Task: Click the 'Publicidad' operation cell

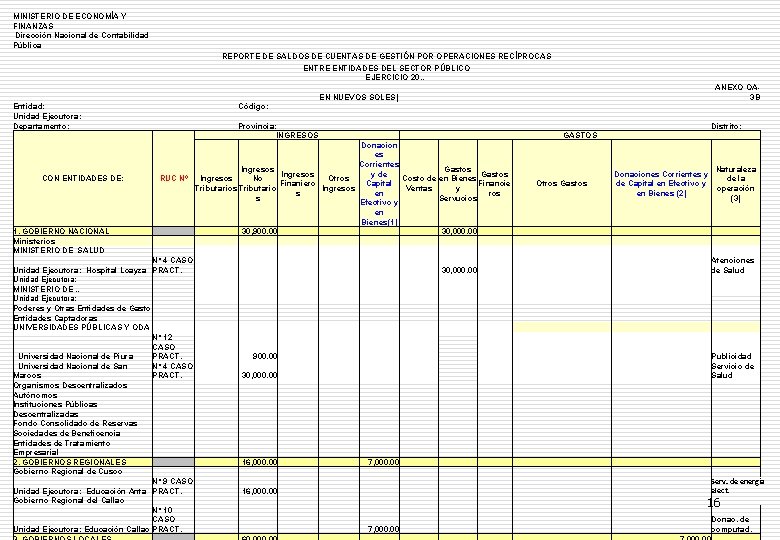Action: (731, 357)
